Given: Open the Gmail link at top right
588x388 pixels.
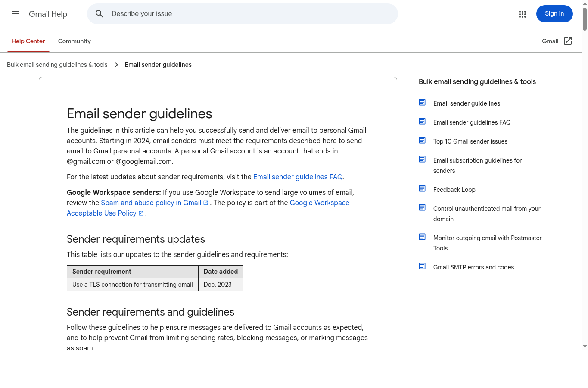Looking at the screenshot, I should click(x=550, y=41).
